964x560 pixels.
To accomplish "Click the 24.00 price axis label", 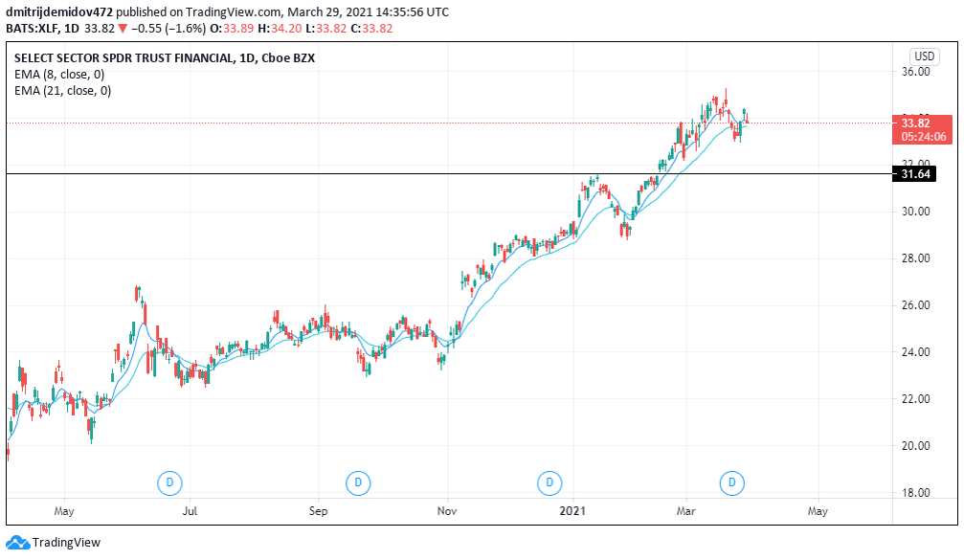I will pos(915,351).
